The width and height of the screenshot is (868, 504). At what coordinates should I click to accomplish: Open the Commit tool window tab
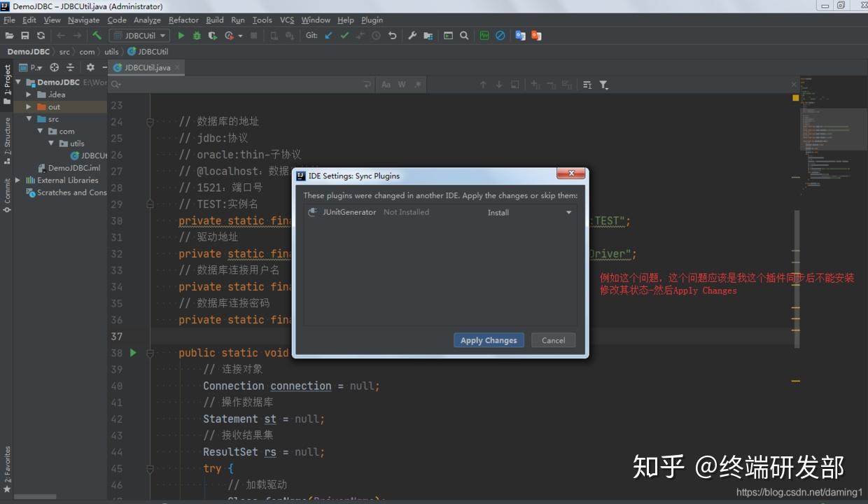tap(7, 194)
